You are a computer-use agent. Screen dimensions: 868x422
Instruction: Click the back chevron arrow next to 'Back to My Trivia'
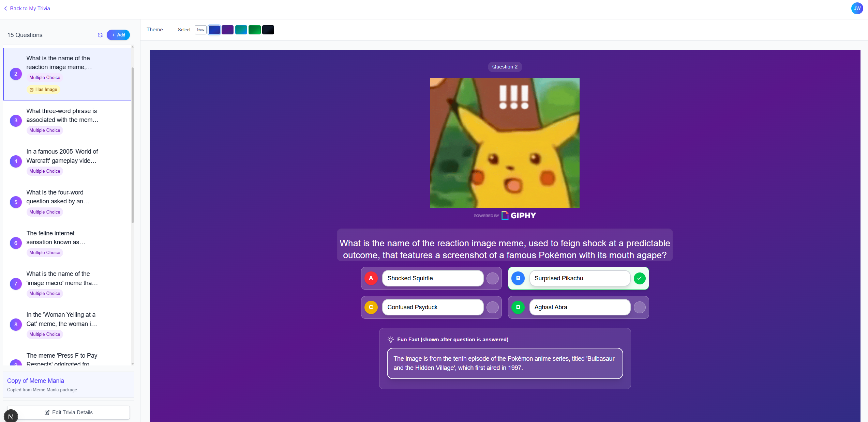click(x=5, y=8)
